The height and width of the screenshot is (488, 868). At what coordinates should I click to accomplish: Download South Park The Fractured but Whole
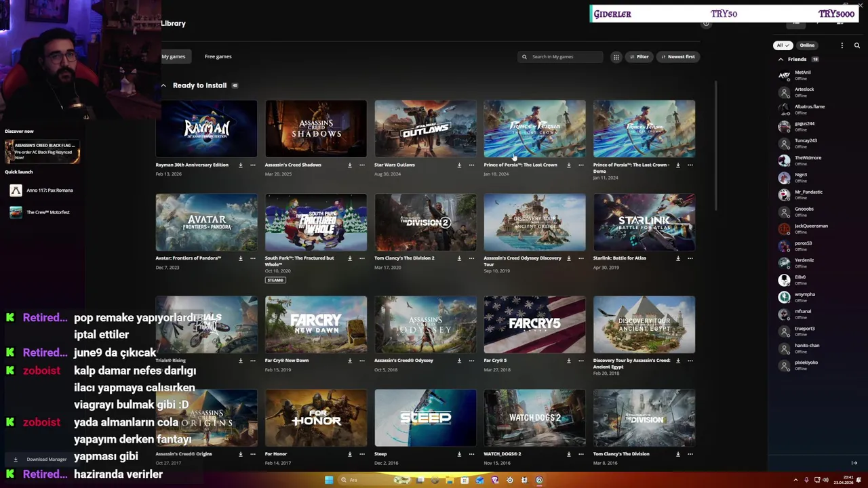coord(350,258)
